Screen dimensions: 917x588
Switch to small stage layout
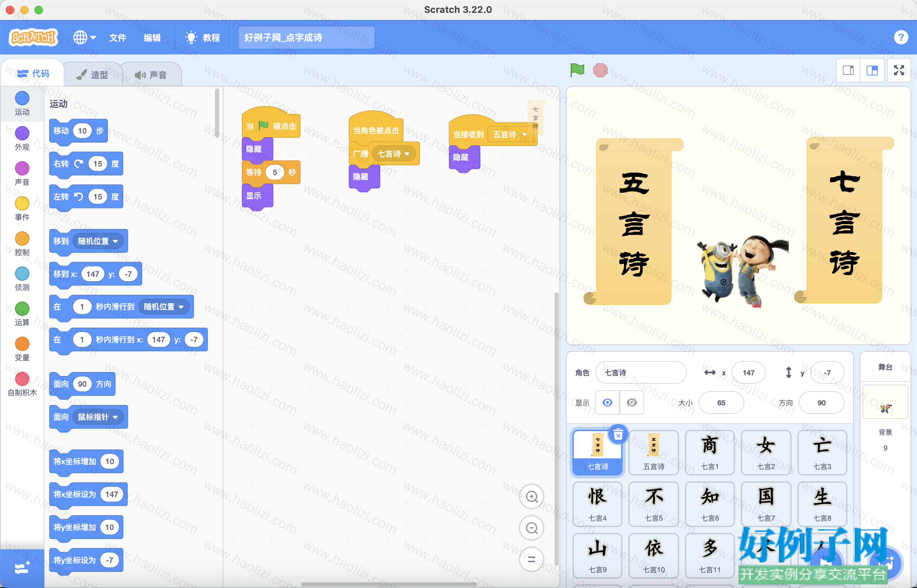(x=848, y=70)
